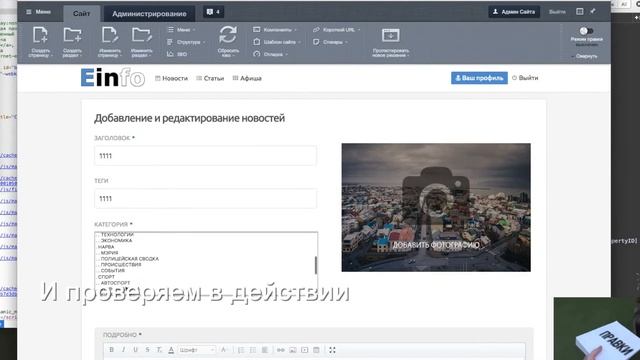Toggle Underline in the editor toolbar
The image size is (640, 360).
click(x=136, y=350)
